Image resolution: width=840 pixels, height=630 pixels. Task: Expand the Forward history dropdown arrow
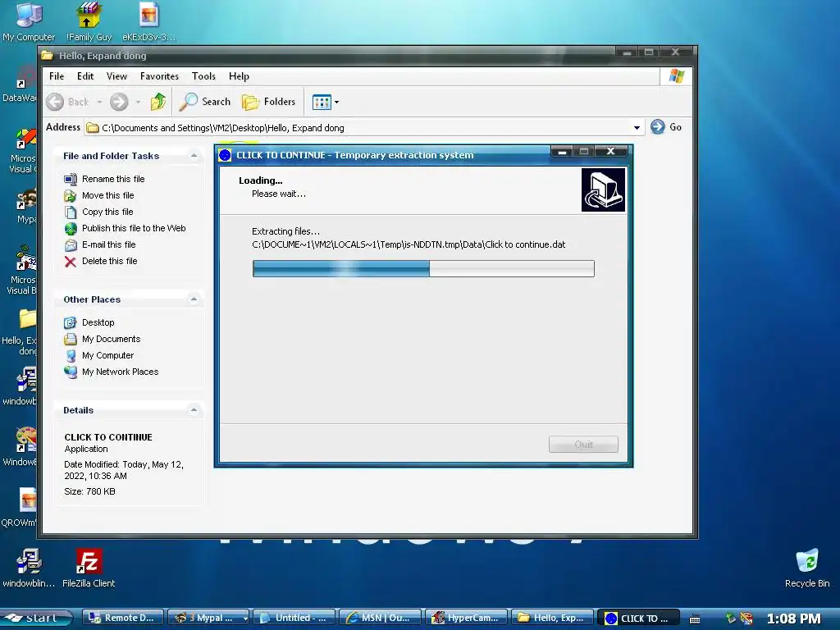point(138,102)
